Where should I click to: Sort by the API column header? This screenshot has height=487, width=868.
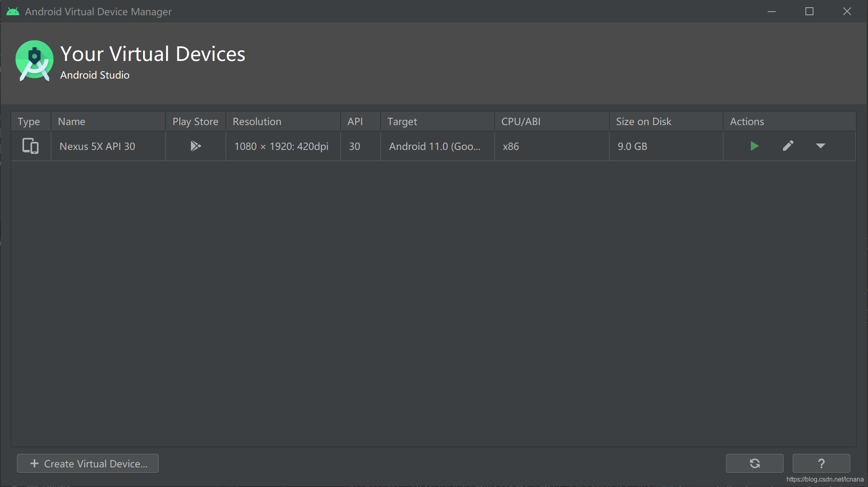[361, 121]
